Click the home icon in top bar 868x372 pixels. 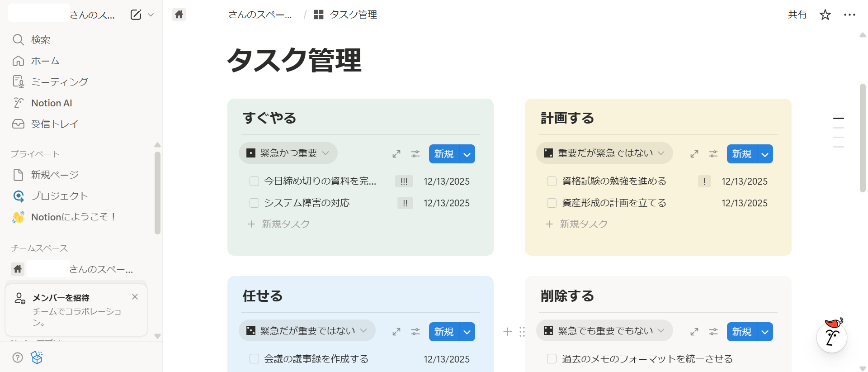point(179,14)
